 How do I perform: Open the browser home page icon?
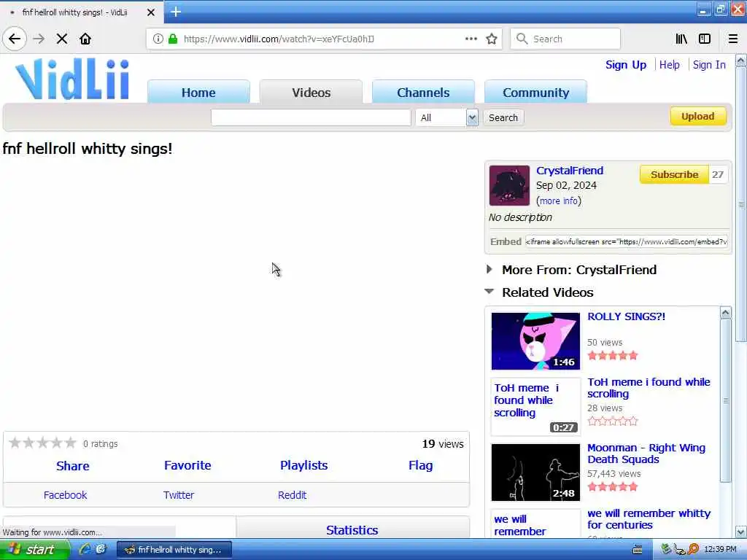pyautogui.click(x=85, y=39)
